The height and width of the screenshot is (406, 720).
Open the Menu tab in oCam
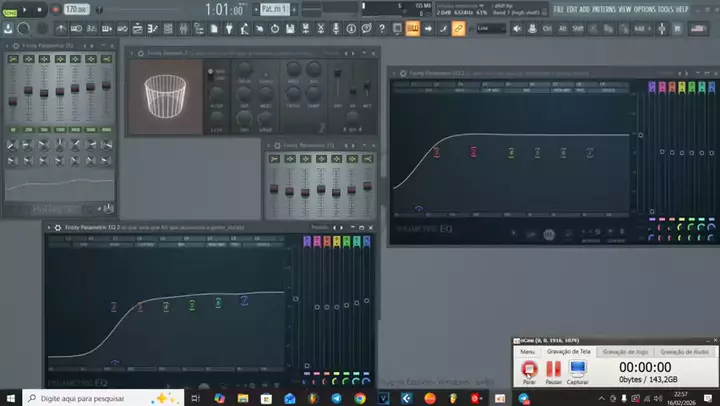point(527,352)
